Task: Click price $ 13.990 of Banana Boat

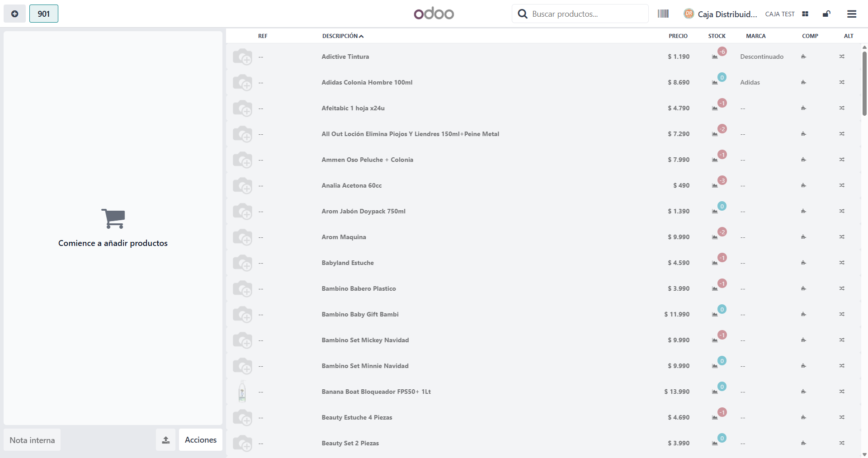Action: (x=677, y=392)
